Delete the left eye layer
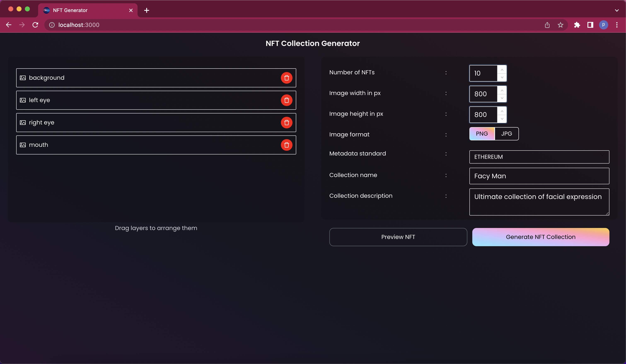The image size is (626, 364). (x=286, y=100)
